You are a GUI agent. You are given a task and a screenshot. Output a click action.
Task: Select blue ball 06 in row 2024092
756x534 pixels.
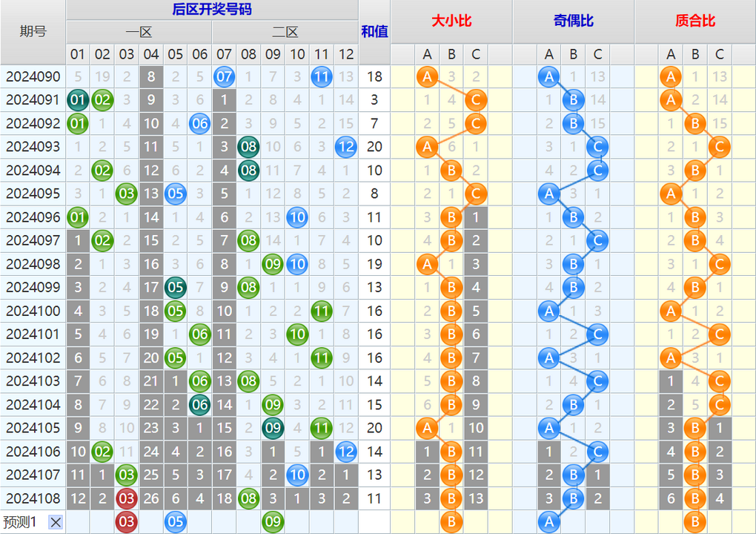199,124
